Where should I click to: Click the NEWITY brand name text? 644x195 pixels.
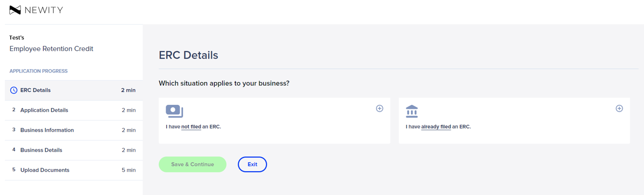click(43, 10)
